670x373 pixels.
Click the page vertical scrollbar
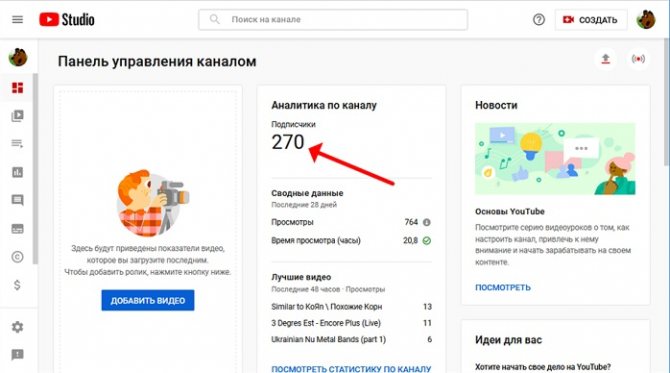click(x=667, y=103)
